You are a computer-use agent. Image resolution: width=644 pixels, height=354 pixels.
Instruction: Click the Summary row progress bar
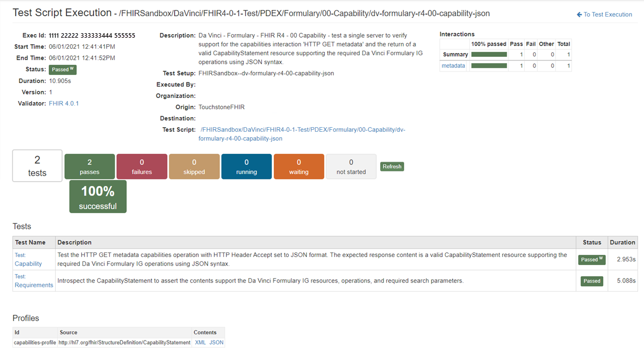pos(489,54)
